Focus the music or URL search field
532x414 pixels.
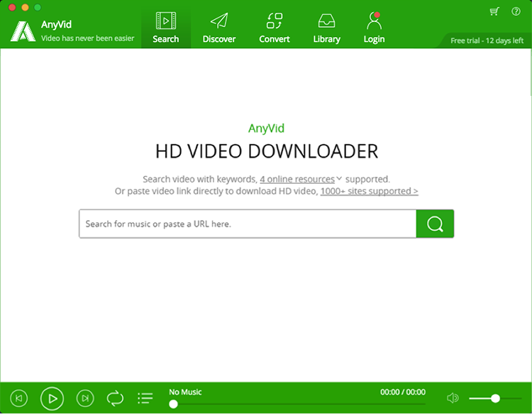pos(248,224)
